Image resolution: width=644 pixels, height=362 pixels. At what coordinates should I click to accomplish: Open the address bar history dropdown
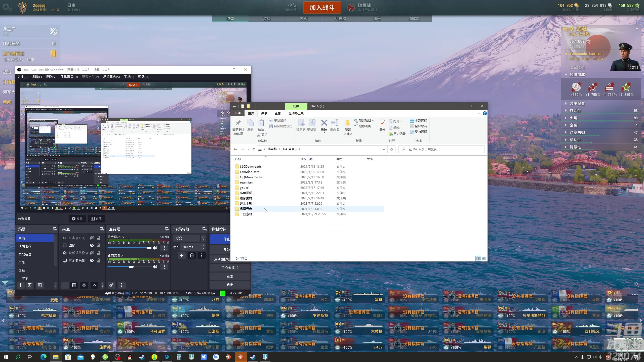384,149
